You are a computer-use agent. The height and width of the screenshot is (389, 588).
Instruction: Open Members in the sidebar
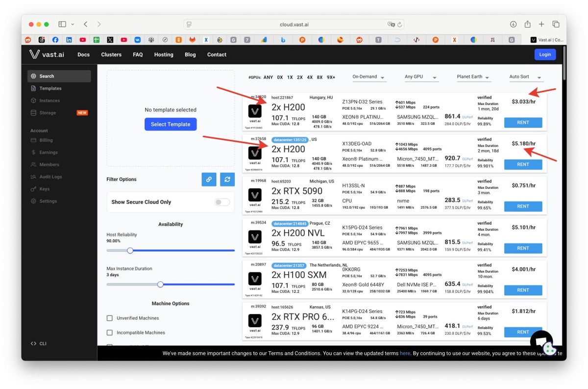point(49,165)
